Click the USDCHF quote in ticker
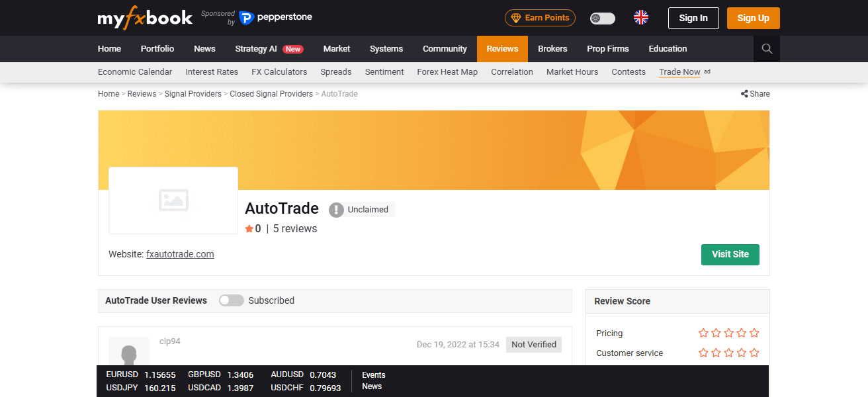Screen dimensions: 868x397 coord(306,388)
